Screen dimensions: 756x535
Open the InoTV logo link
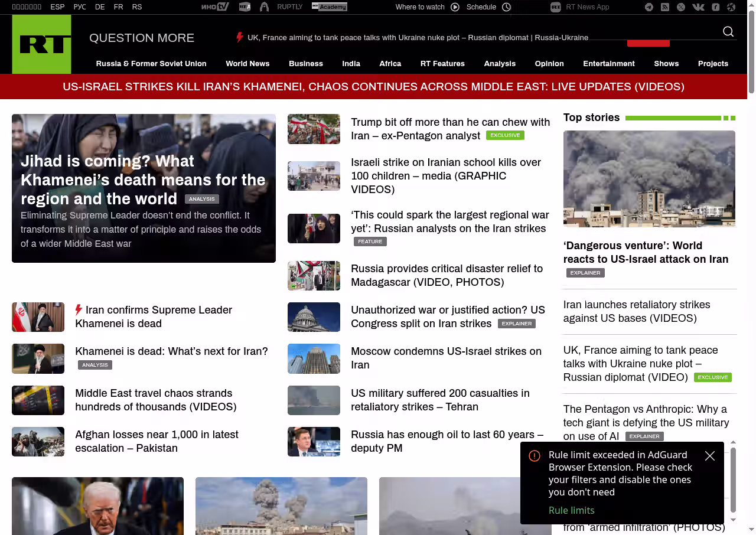[x=214, y=7]
